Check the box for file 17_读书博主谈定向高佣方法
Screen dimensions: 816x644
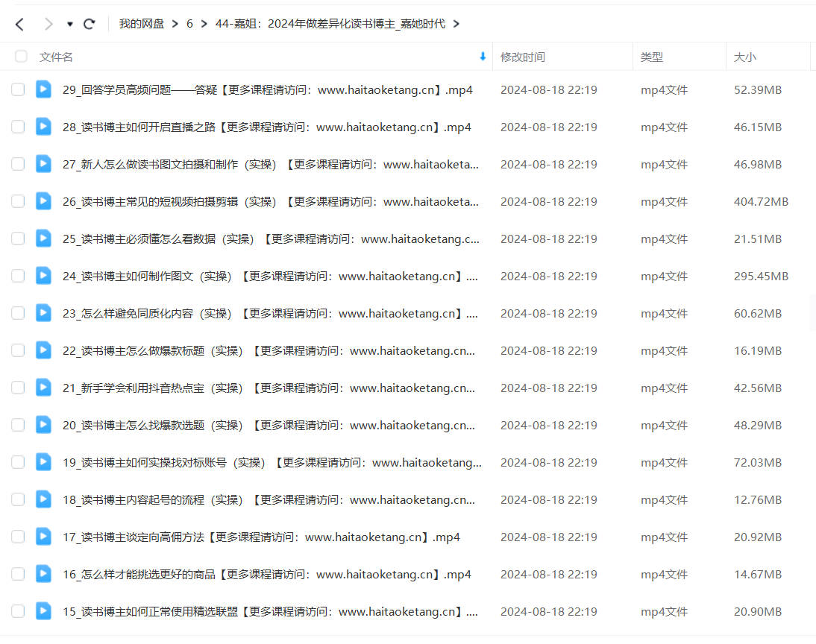[x=18, y=537]
